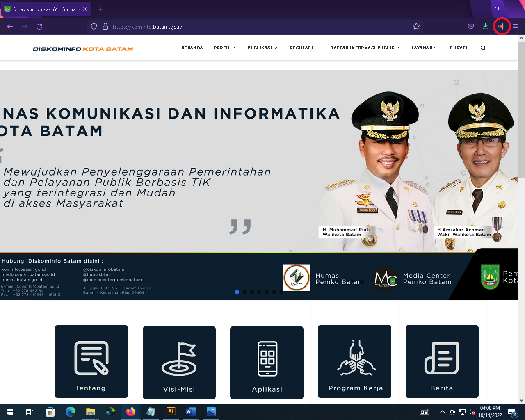525x420 pixels.
Task: Open the Firefox hamburger application menu
Action: 515,27
